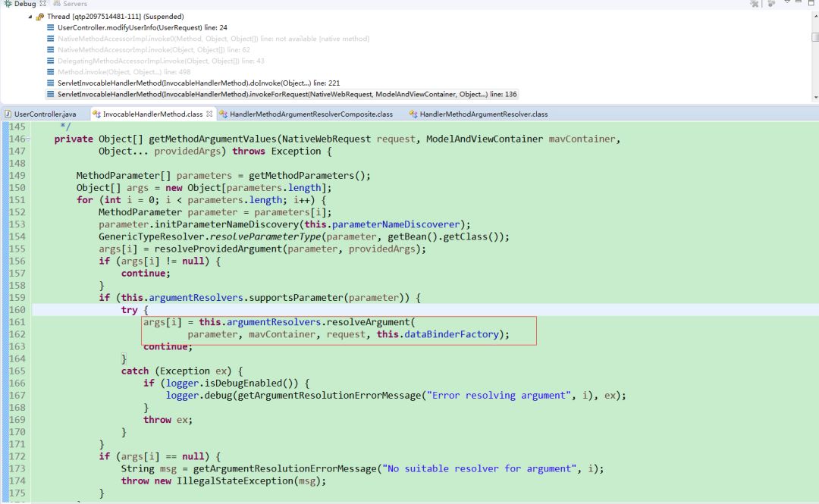Click line number 161 in the gutter
This screenshot has width=819, height=504.
[x=17, y=321]
